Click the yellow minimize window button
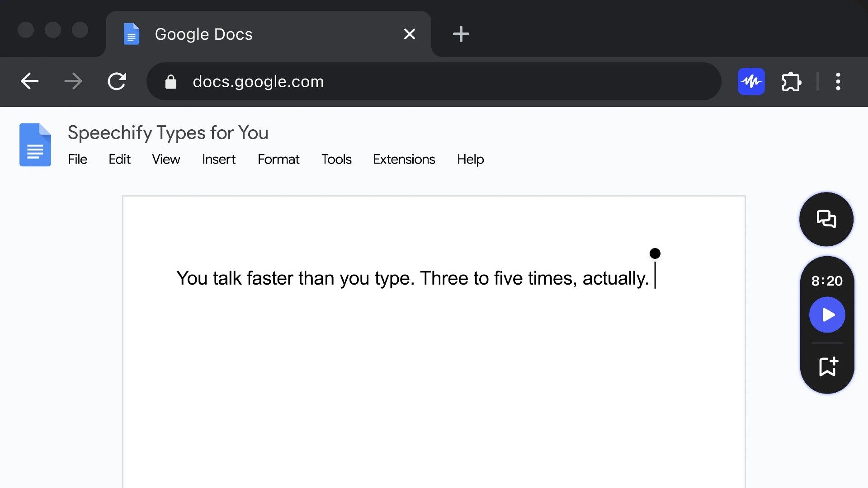The image size is (868, 488). coord(53,30)
